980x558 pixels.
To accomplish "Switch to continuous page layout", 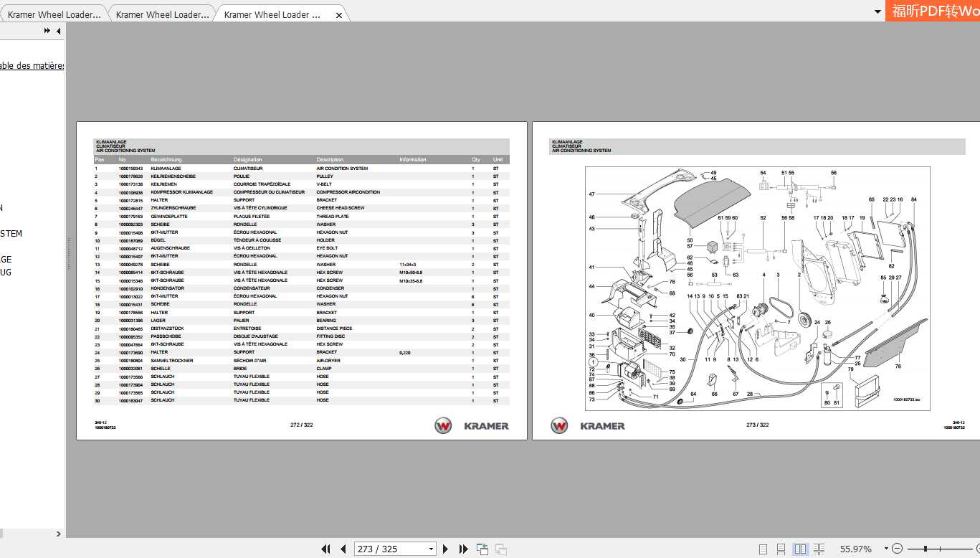I will point(781,549).
